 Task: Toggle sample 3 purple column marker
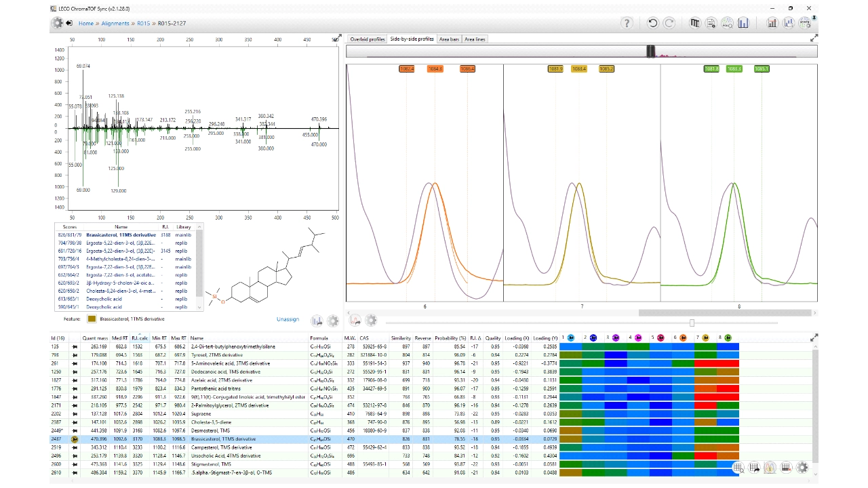click(616, 338)
